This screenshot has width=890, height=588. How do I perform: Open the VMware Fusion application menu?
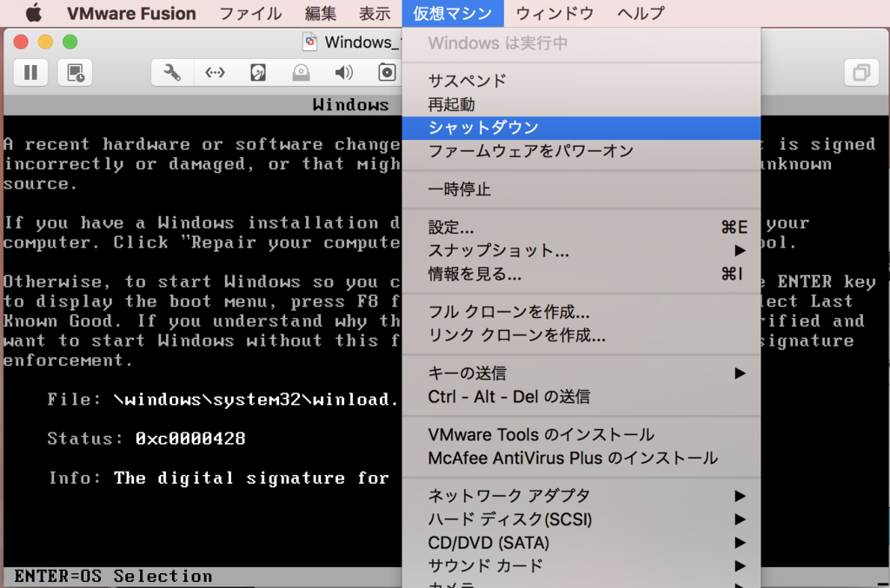coord(132,13)
